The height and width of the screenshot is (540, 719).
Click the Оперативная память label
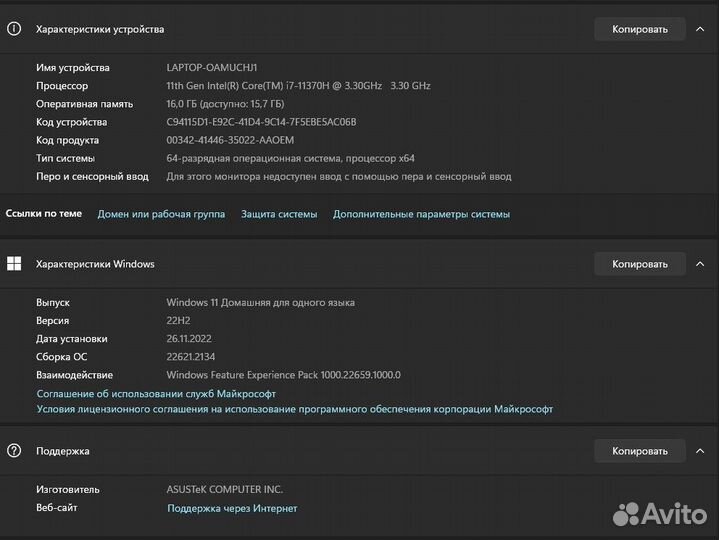point(84,104)
